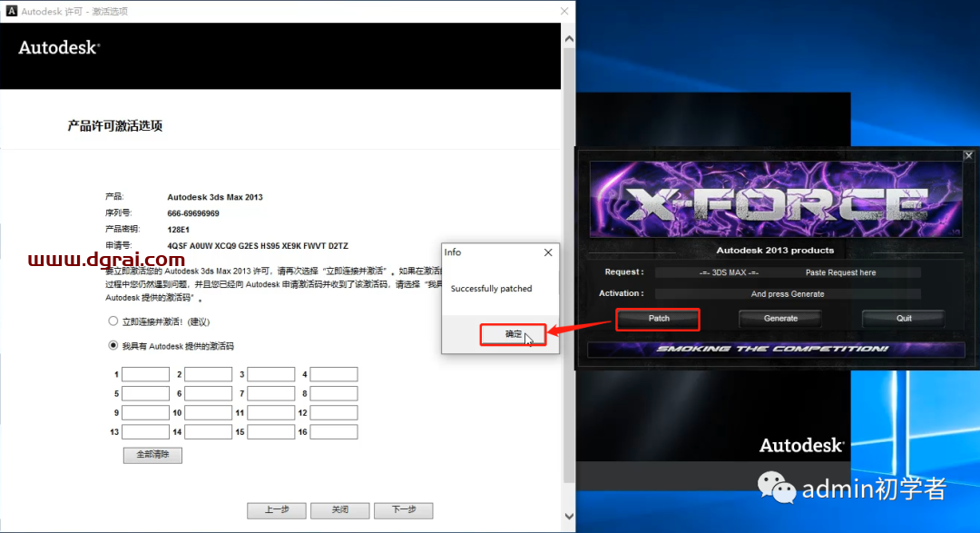Click activation code box 4

334,374
